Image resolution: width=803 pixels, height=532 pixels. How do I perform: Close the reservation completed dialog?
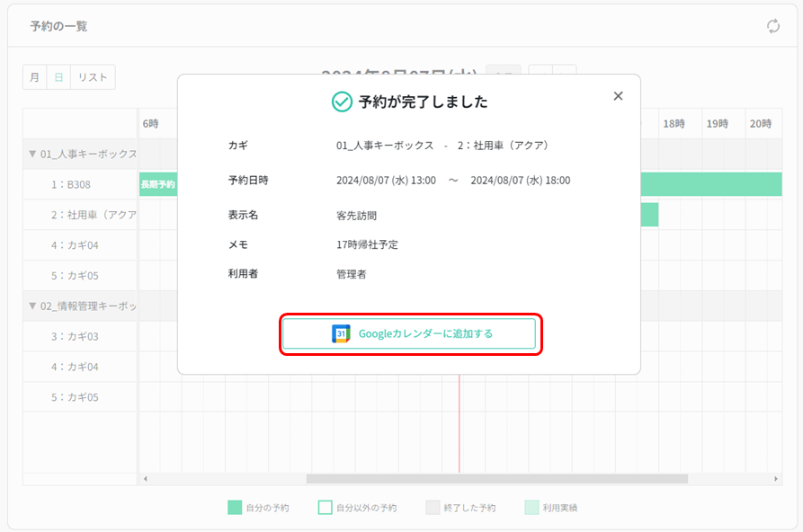click(x=618, y=95)
